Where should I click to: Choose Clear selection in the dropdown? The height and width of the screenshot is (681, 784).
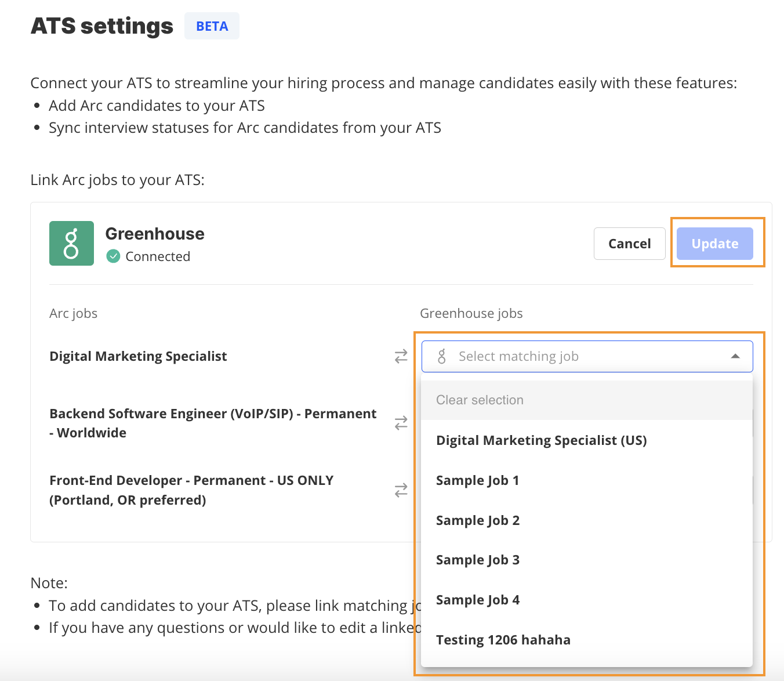tap(587, 400)
